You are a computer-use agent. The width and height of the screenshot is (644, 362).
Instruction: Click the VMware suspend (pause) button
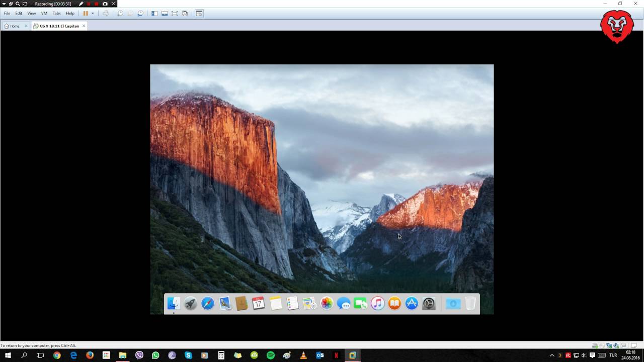(x=86, y=13)
